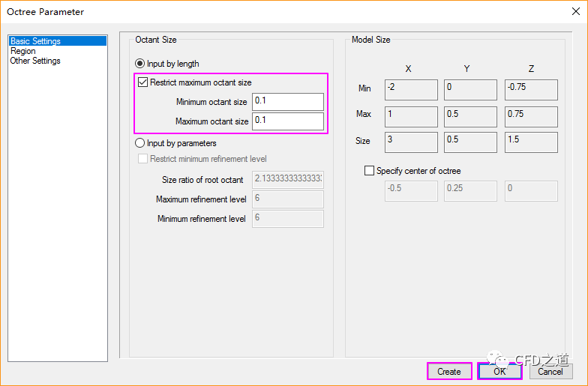The width and height of the screenshot is (588, 386).
Task: Click the Min Y field showing 0
Action: [x=470, y=90]
